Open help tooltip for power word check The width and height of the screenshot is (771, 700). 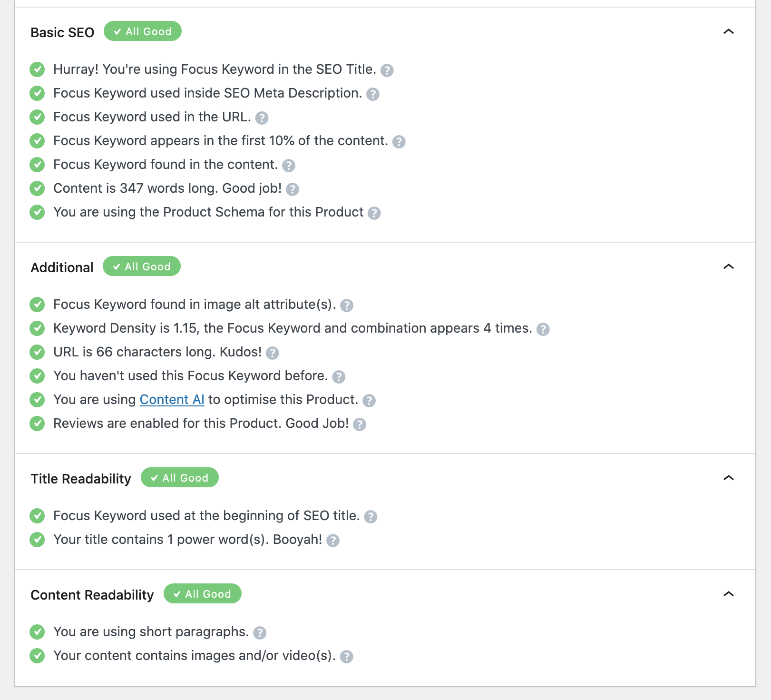[333, 541]
